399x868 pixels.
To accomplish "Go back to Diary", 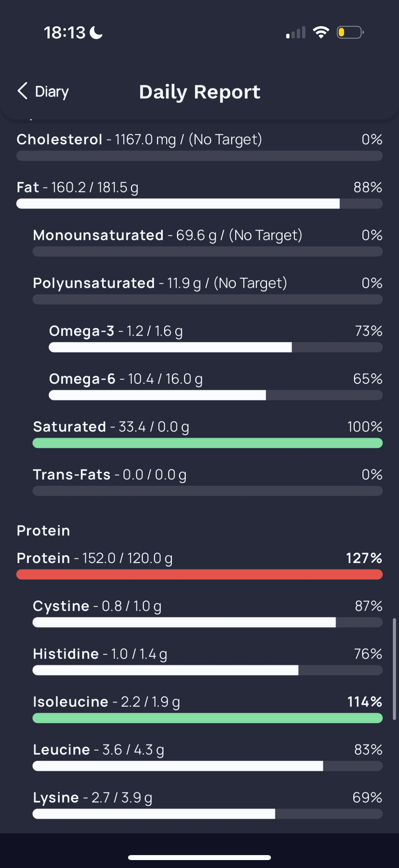I will (x=43, y=91).
